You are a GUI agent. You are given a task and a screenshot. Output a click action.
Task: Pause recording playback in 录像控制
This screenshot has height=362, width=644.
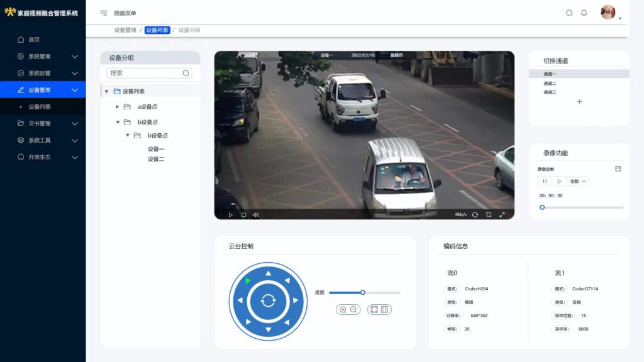(545, 181)
